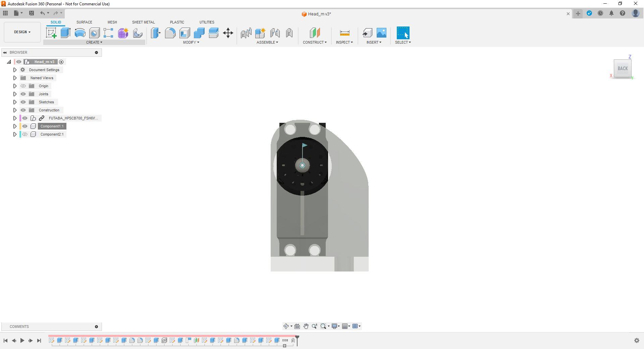This screenshot has width=644, height=349.
Task: Collapse the BROWSER panel with arrows
Action: (5, 52)
